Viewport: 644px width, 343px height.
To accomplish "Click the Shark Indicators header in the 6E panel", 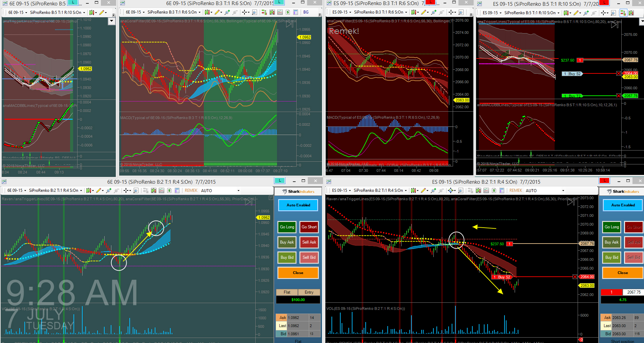I will point(298,191).
